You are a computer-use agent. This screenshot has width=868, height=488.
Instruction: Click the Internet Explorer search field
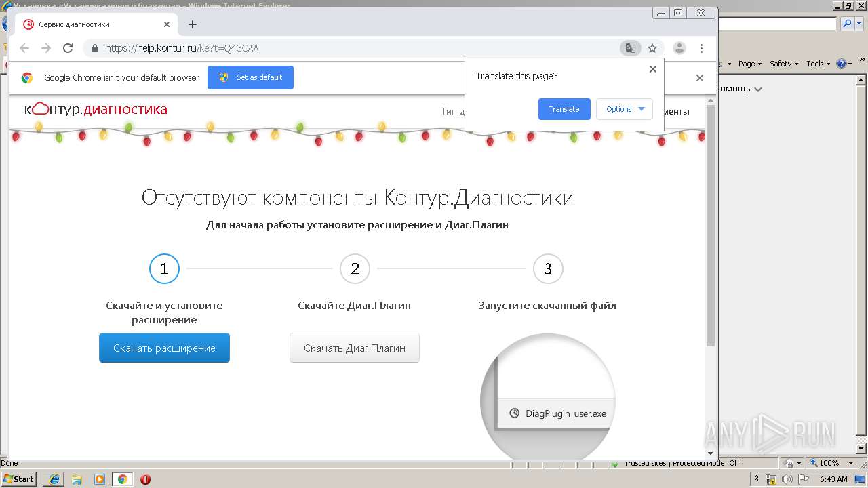click(777, 24)
